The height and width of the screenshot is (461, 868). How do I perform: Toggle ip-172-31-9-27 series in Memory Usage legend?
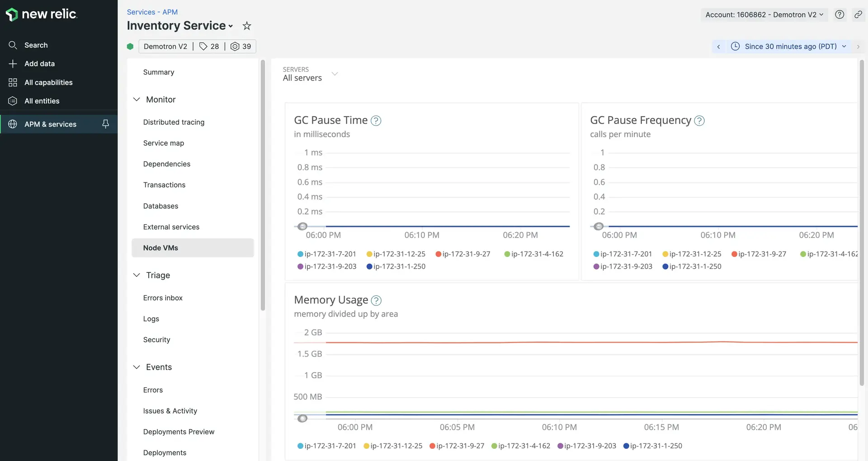tap(457, 446)
